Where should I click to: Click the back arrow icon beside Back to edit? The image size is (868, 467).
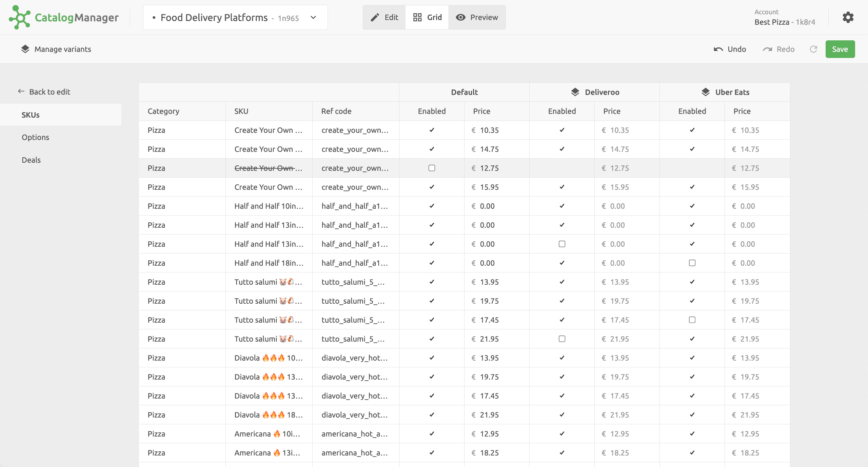(x=21, y=91)
